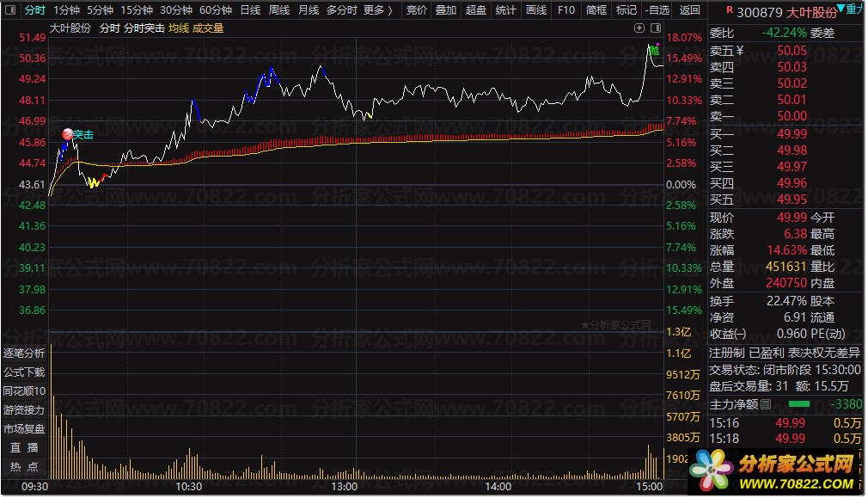Select the 30分钟 period tab
The image size is (868, 498).
pyautogui.click(x=176, y=10)
